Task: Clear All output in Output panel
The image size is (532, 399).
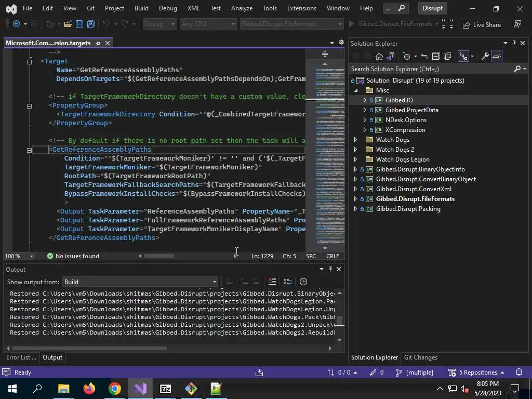Action: pos(272,282)
